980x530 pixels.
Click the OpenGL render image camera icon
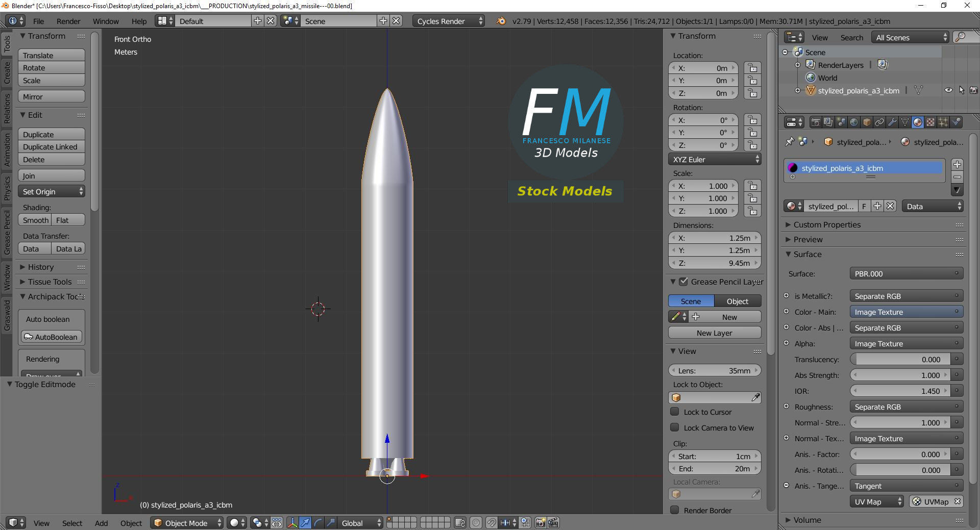[540, 523]
